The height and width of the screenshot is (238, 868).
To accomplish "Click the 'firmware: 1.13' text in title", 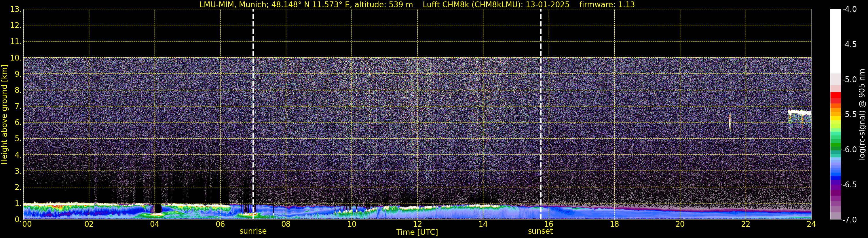I will [x=607, y=5].
